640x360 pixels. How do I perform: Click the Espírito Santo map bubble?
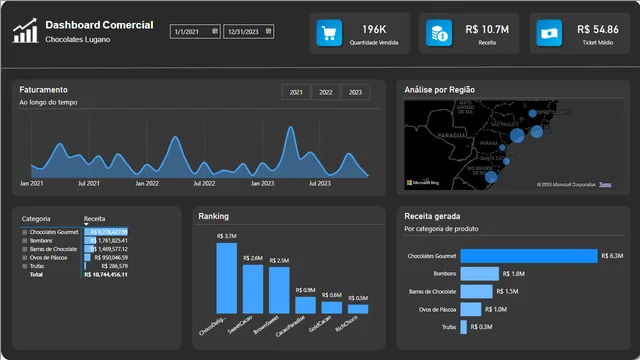click(532, 113)
